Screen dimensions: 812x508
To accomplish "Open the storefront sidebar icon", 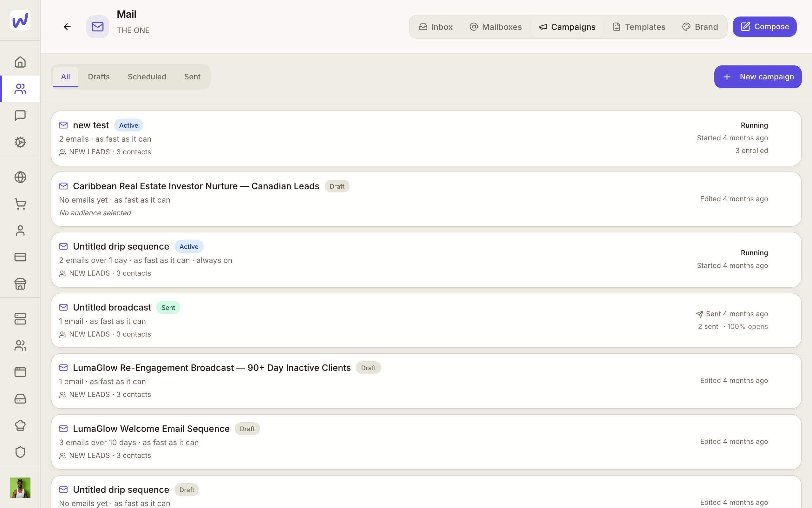I will tap(20, 284).
